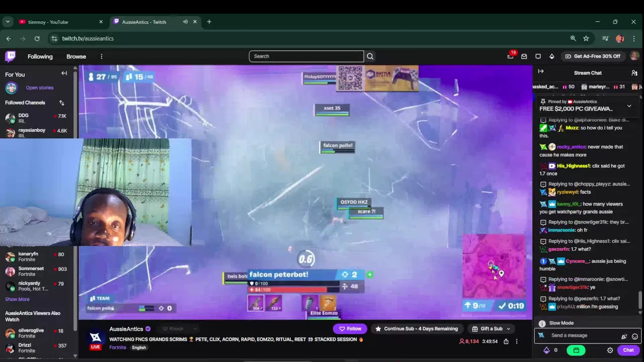644x362 pixels.
Task: Click rocky_antics username in chat
Action: point(571,147)
